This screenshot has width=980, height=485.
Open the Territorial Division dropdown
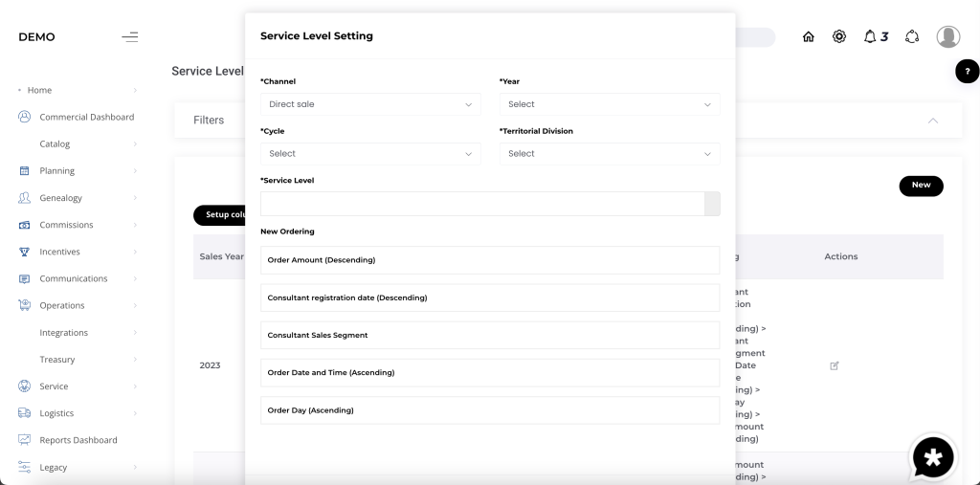coord(610,154)
